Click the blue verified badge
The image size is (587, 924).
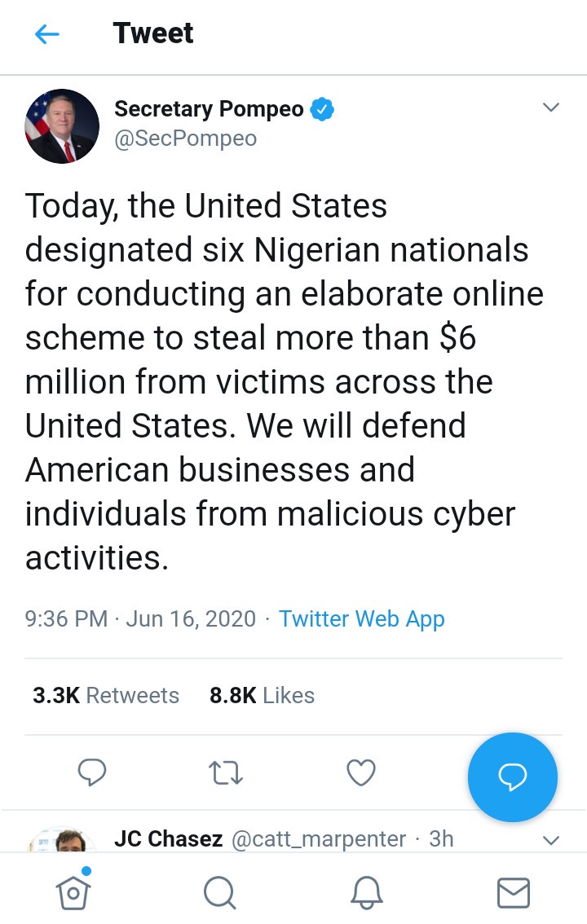pos(323,108)
